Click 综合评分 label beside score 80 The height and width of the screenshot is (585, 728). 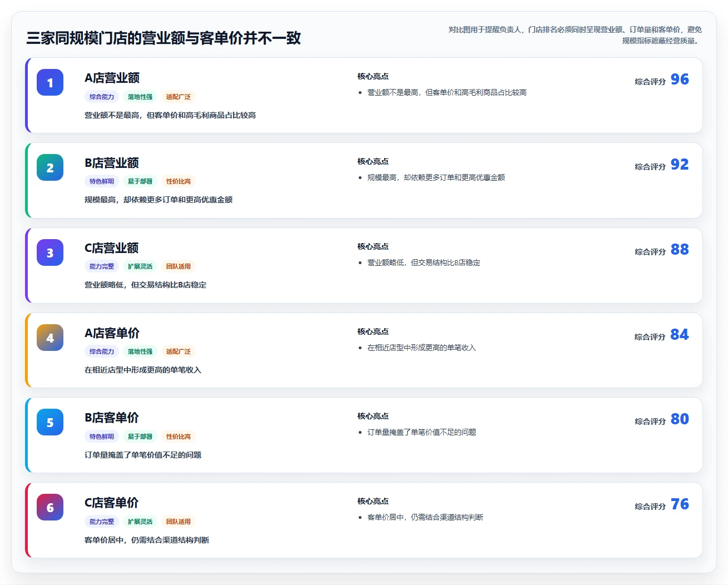coord(650,422)
